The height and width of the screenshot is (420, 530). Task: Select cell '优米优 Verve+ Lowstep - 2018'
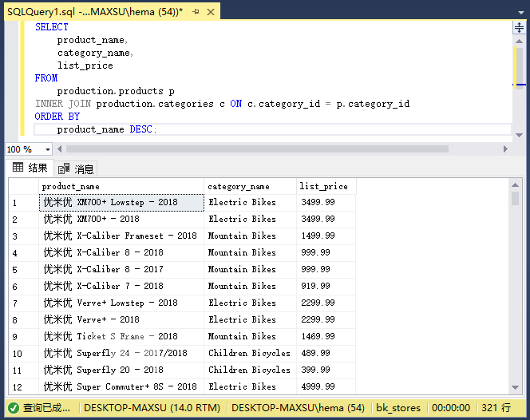coord(121,303)
